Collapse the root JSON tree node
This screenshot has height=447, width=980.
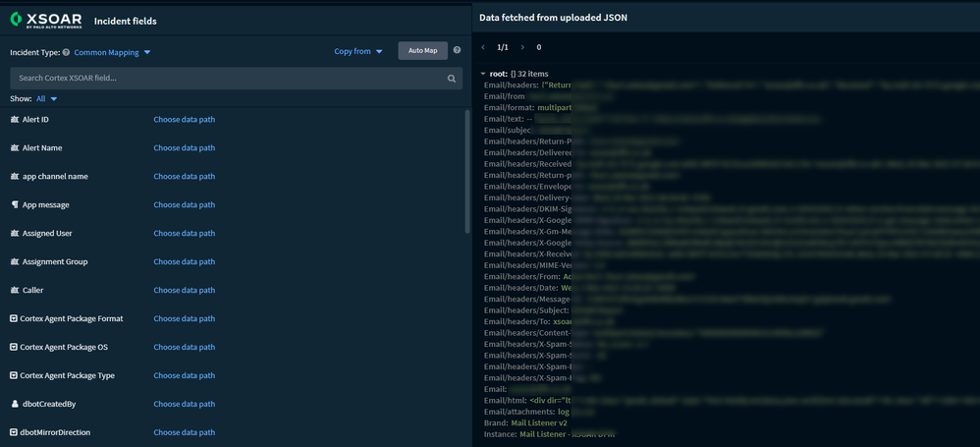(x=483, y=74)
